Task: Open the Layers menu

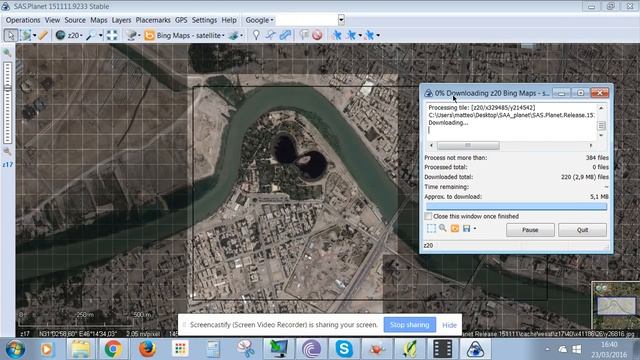Action: pos(121,20)
